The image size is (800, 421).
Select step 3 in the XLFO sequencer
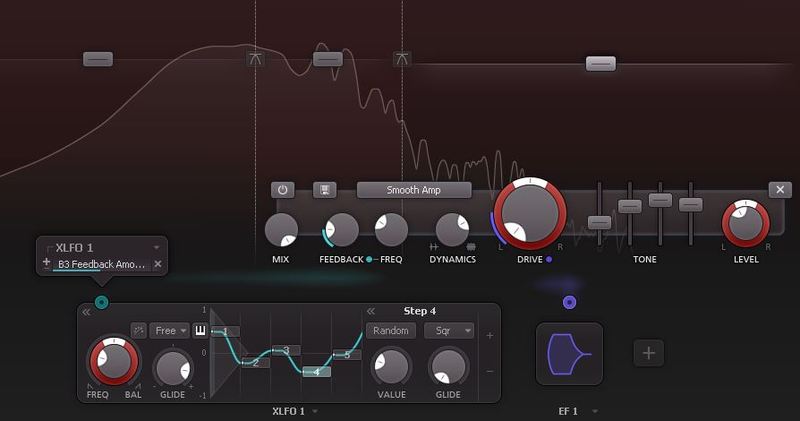286,350
